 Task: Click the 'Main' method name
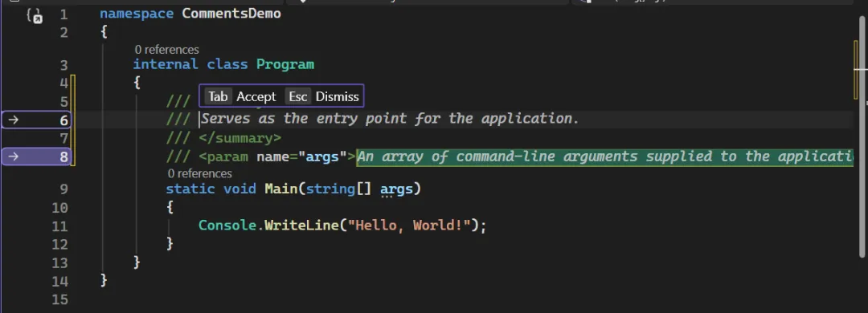[x=281, y=189]
